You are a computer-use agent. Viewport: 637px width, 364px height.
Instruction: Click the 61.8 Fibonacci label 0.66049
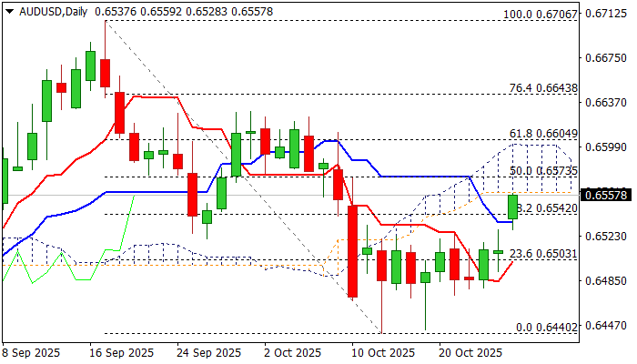tap(544, 133)
